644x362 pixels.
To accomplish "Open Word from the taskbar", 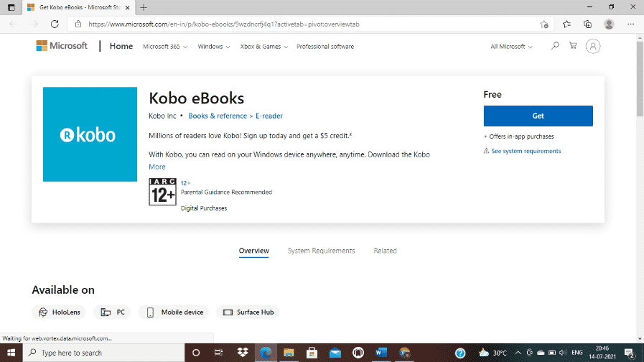I will [x=381, y=353].
